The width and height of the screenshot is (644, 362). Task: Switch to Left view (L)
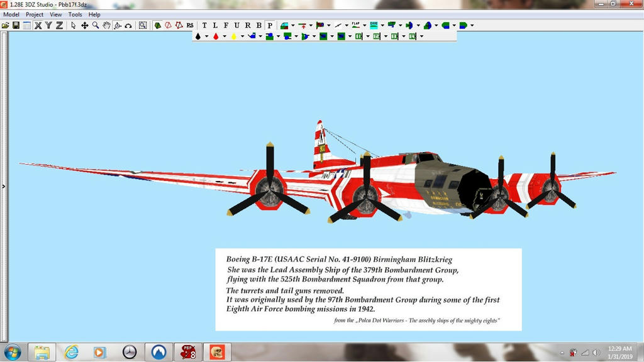point(215,25)
